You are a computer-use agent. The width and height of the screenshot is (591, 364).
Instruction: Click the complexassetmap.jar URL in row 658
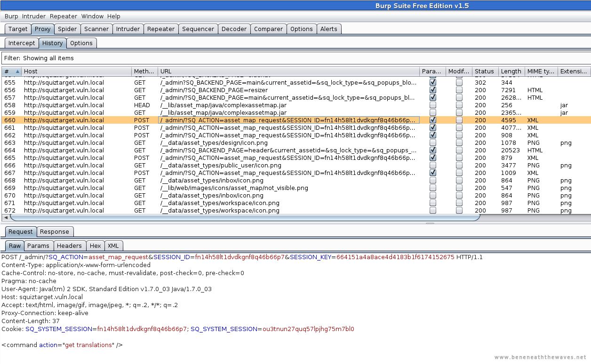224,105
